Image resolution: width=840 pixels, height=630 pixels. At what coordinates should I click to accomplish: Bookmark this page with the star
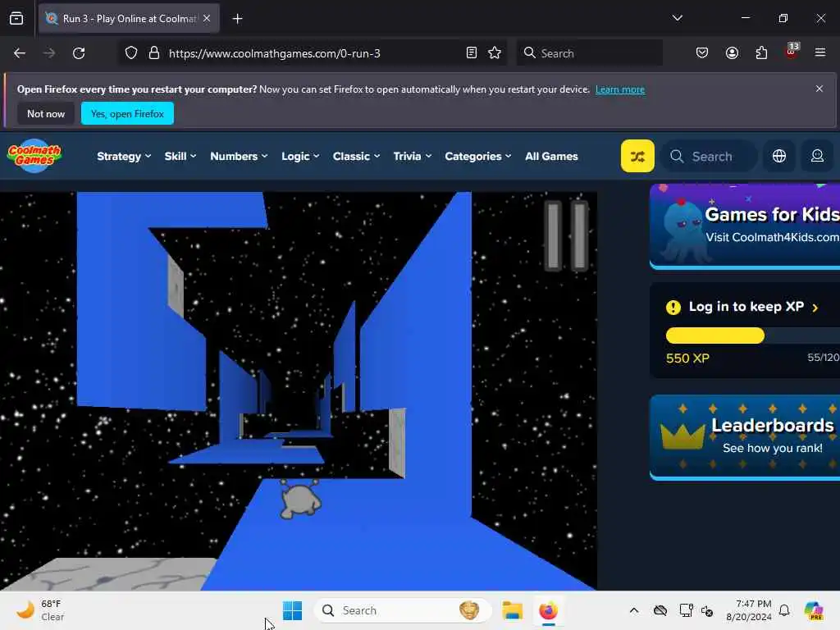[x=495, y=53]
